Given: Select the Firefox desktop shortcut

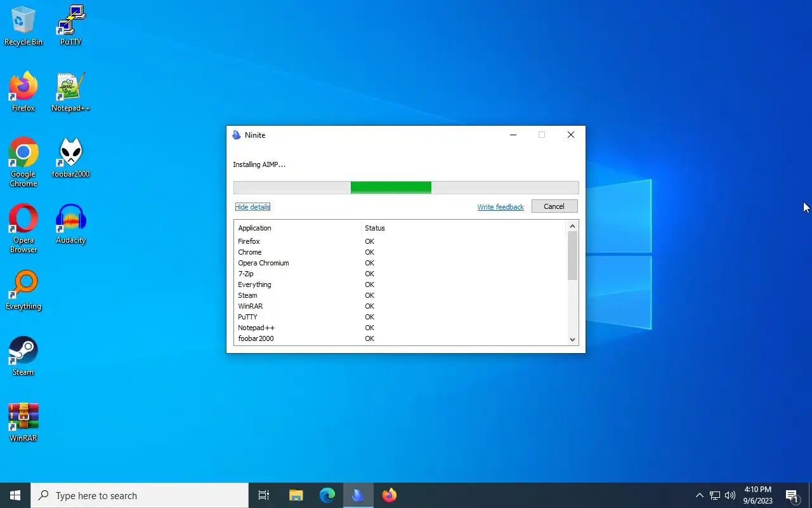Looking at the screenshot, I should click(23, 93).
